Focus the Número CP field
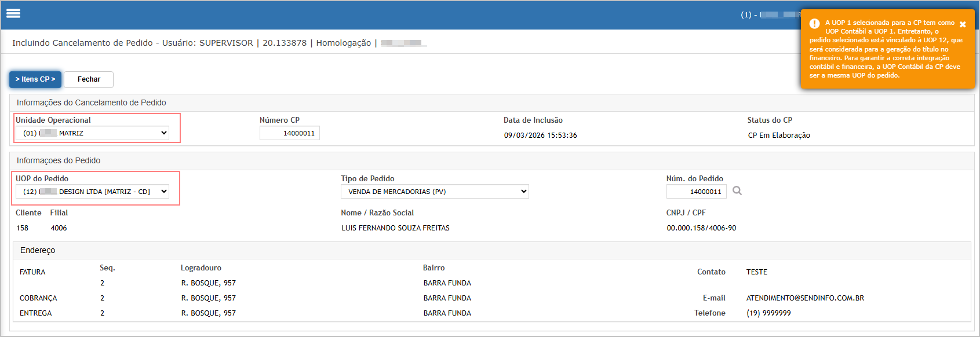The image size is (980, 337). tap(290, 133)
